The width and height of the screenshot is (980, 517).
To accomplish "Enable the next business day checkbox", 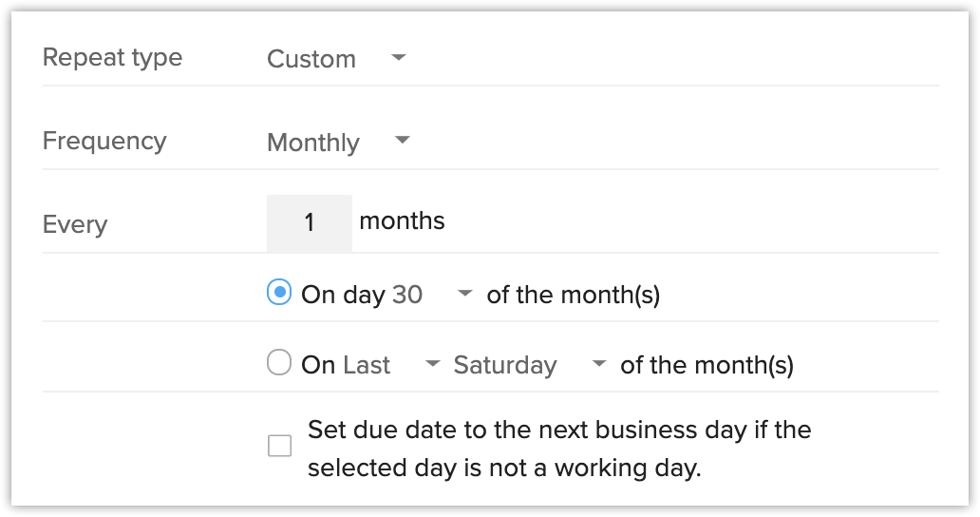I will point(279,445).
